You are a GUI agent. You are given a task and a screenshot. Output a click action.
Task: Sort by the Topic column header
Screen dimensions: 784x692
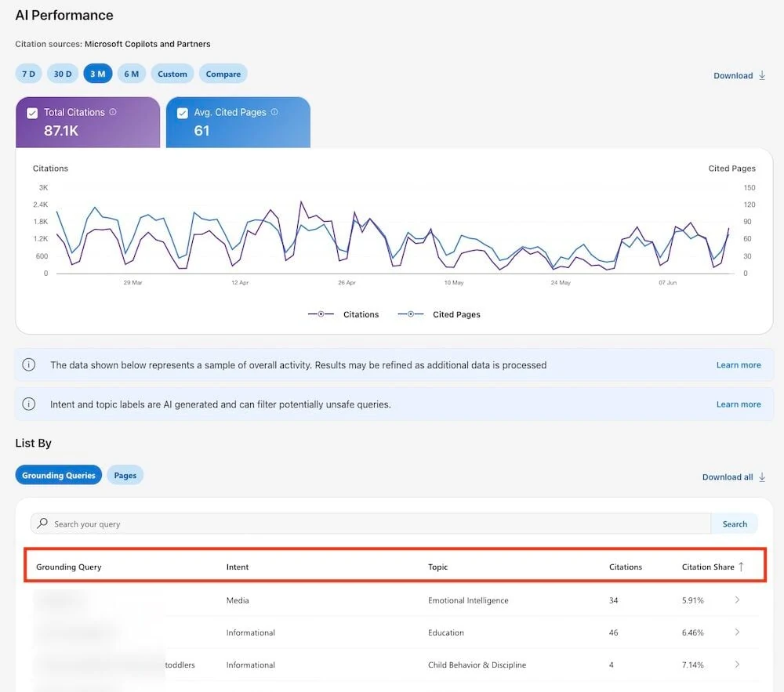pyautogui.click(x=437, y=567)
